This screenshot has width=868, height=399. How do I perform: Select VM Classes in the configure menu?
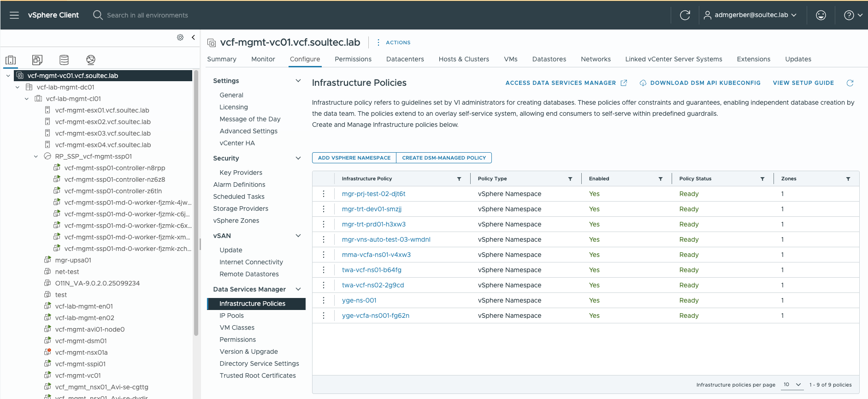click(x=237, y=328)
